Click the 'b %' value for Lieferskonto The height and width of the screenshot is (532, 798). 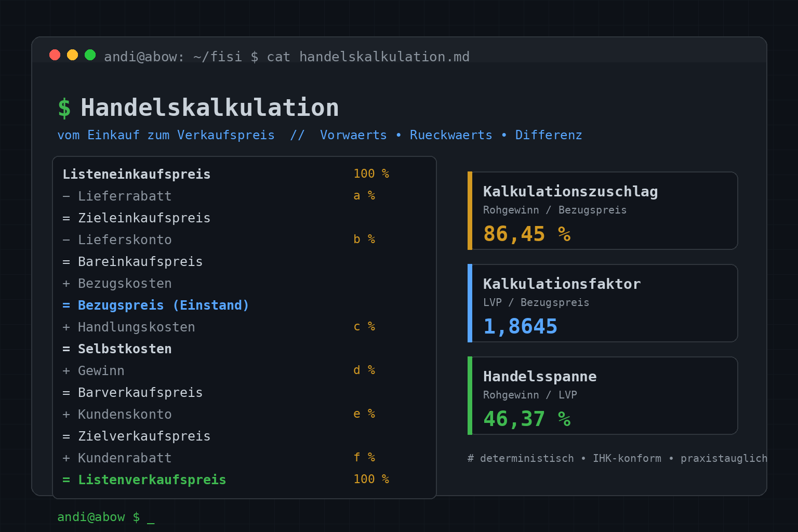click(x=364, y=239)
